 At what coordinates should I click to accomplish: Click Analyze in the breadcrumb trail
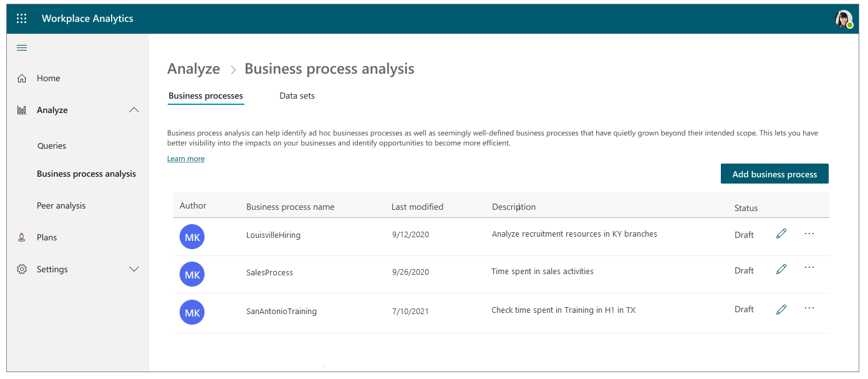[193, 69]
